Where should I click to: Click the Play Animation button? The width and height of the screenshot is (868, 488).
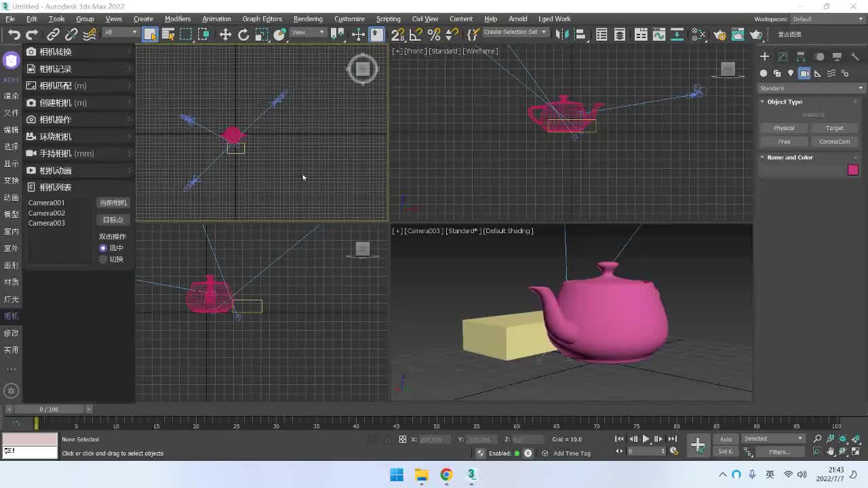[646, 439]
